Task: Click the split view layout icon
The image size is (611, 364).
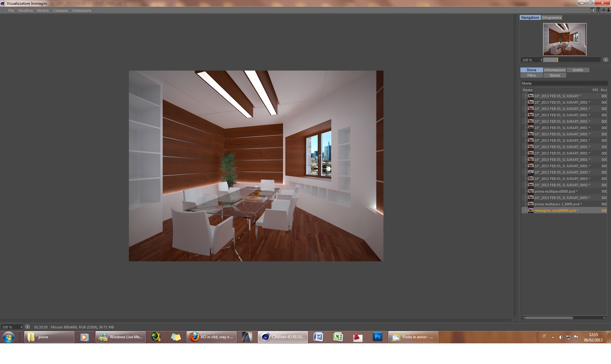Action: point(592,10)
